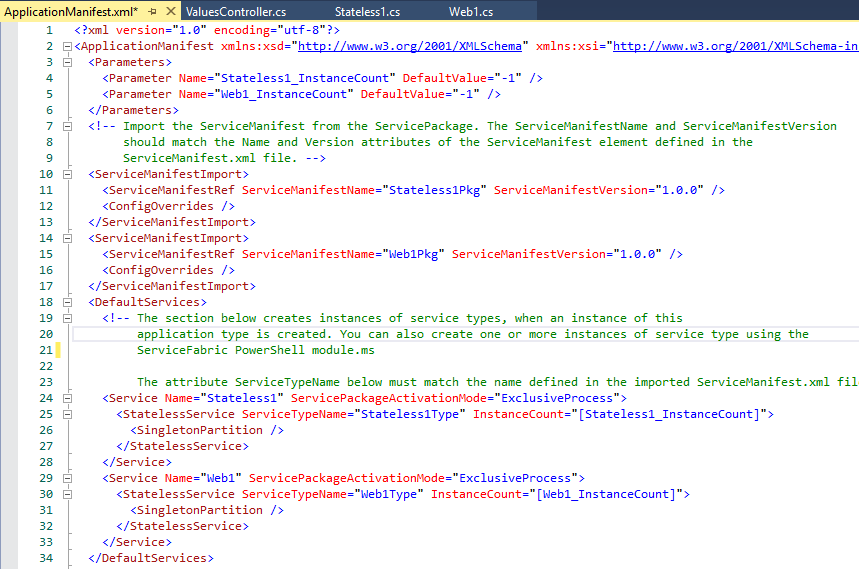Collapse the ApplicationManifest root element on line 2
The width and height of the screenshot is (859, 569).
[x=67, y=47]
